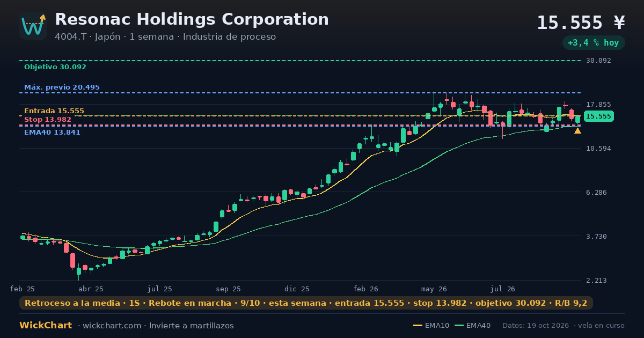Image resolution: width=644 pixels, height=338 pixels.
Task: Click the 'may 26' date axis label
Action: click(x=434, y=289)
